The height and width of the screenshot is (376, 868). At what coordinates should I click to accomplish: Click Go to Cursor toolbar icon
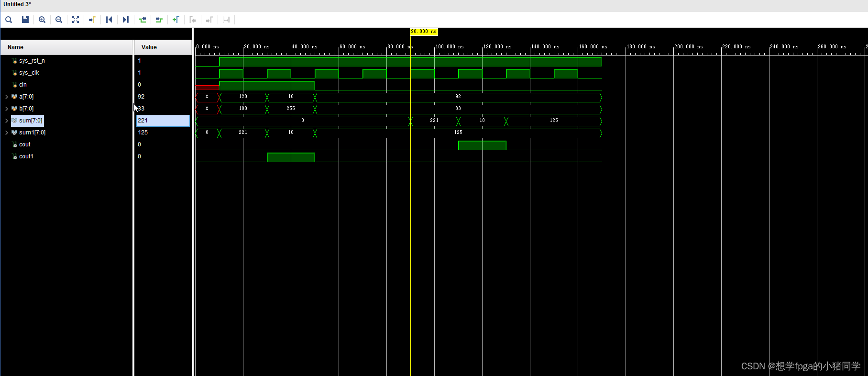click(92, 20)
